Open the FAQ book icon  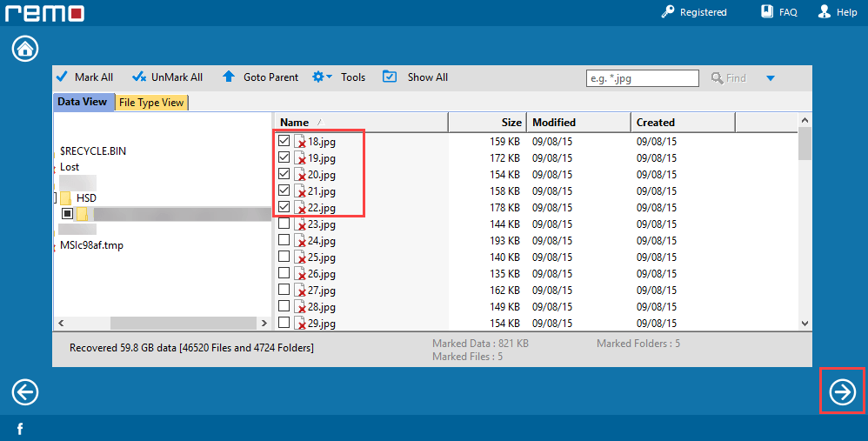[x=767, y=11]
